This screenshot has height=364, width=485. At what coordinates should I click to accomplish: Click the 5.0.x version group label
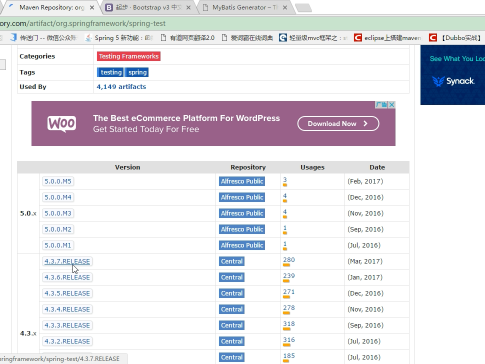28,213
